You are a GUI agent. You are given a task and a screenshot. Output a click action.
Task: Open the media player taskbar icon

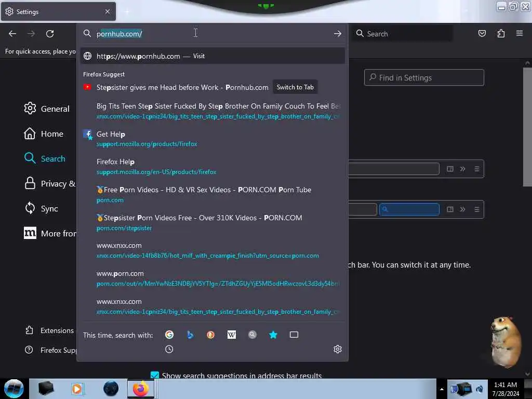tap(77, 389)
